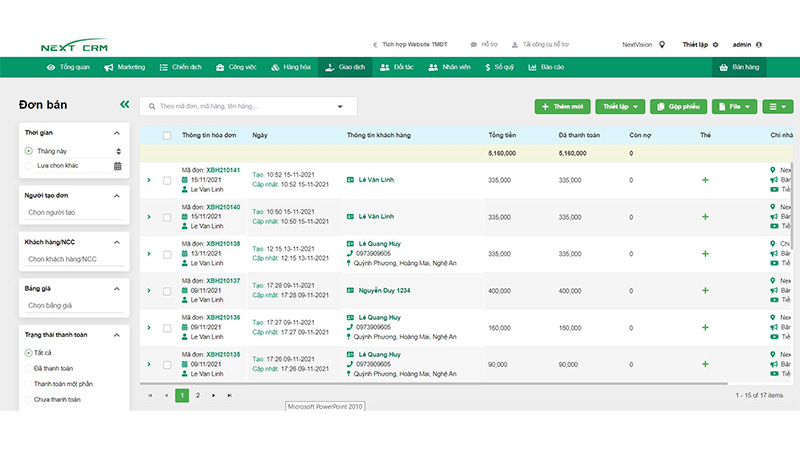800x450 pixels.
Task: Go to next page arrow in pagination
Action: coord(214,395)
